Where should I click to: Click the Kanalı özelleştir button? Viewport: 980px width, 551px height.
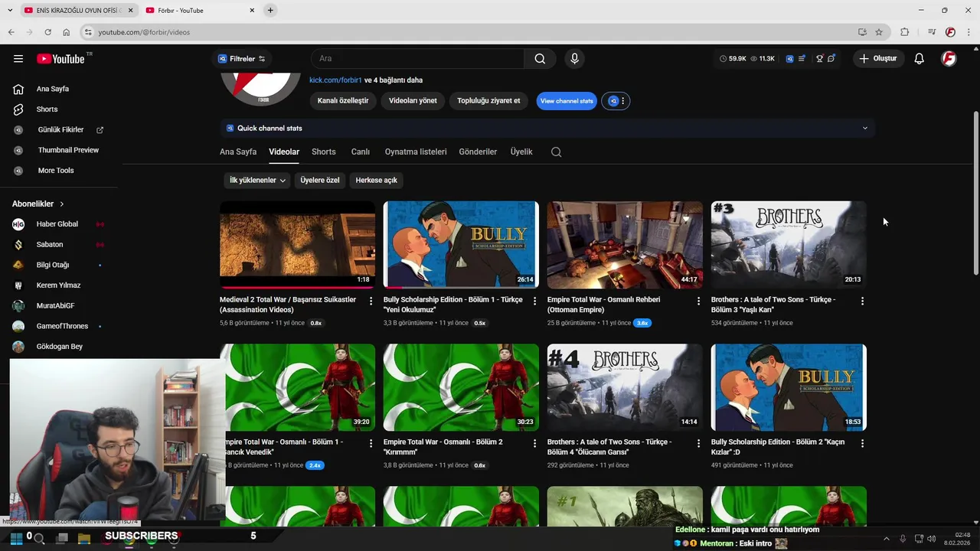tap(343, 101)
